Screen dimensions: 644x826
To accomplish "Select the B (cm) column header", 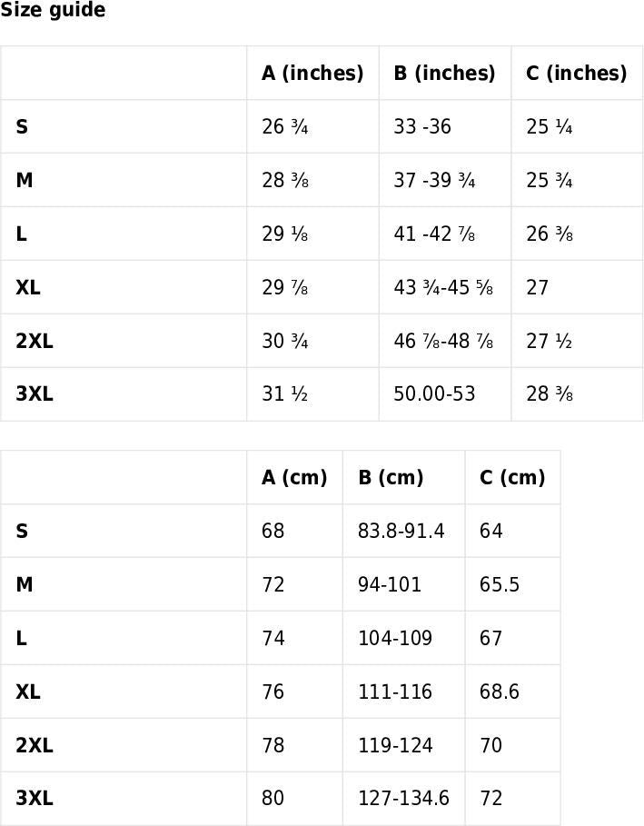I will pyautogui.click(x=391, y=477).
